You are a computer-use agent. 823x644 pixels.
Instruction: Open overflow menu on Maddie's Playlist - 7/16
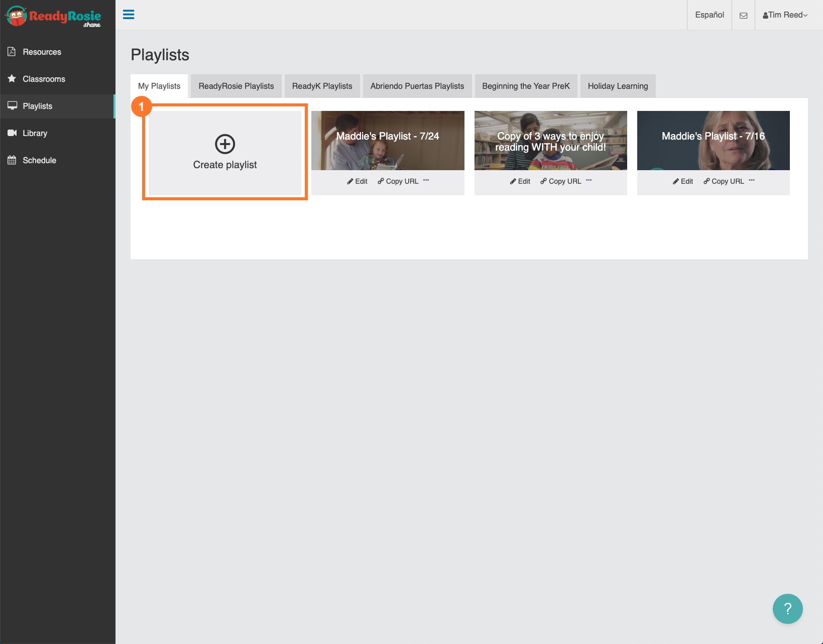click(751, 181)
